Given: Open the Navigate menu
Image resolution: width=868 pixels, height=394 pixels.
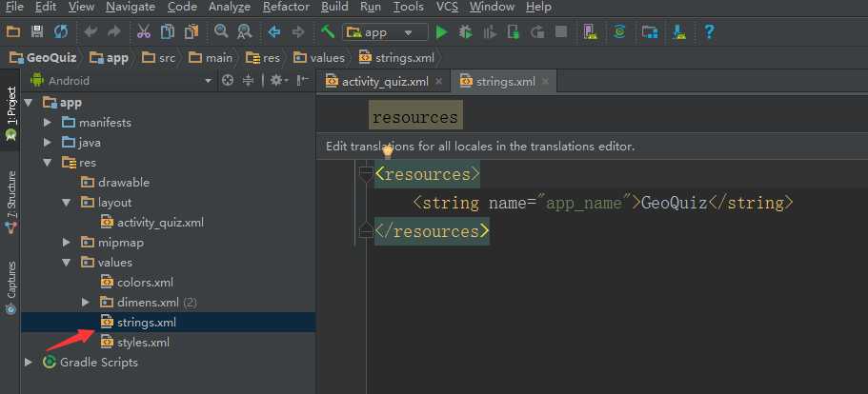Looking at the screenshot, I should 131,8.
